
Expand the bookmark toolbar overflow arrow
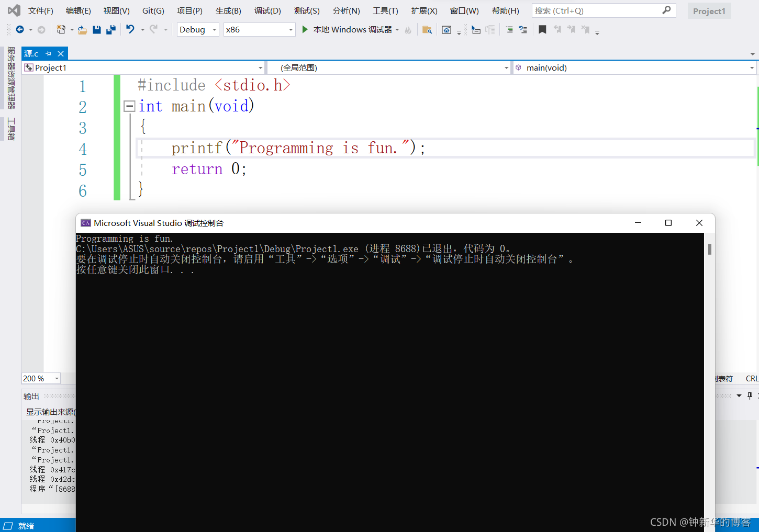[597, 31]
